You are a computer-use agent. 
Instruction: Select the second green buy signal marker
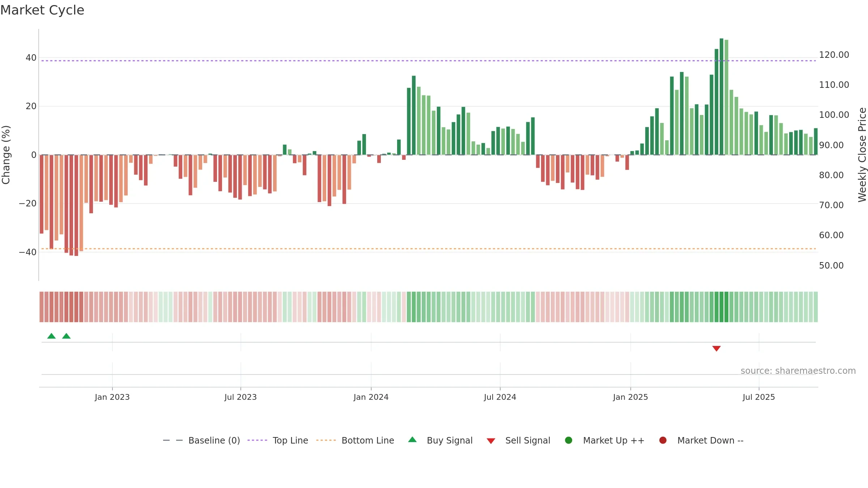click(66, 336)
